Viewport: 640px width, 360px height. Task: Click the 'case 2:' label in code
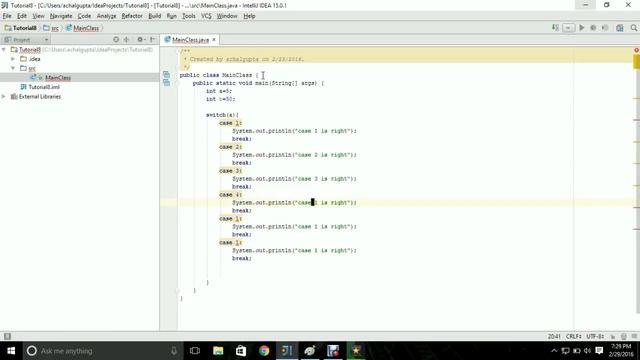(x=231, y=147)
